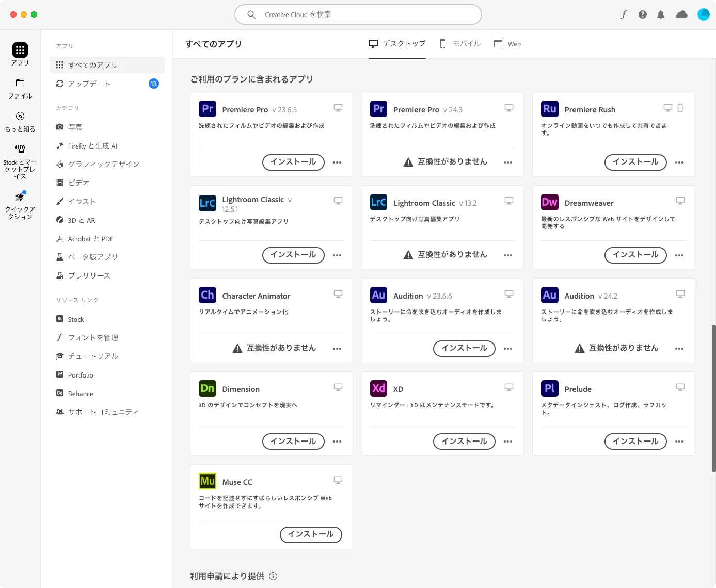
Task: Click the Premiere Rush Ru app icon
Action: [550, 109]
